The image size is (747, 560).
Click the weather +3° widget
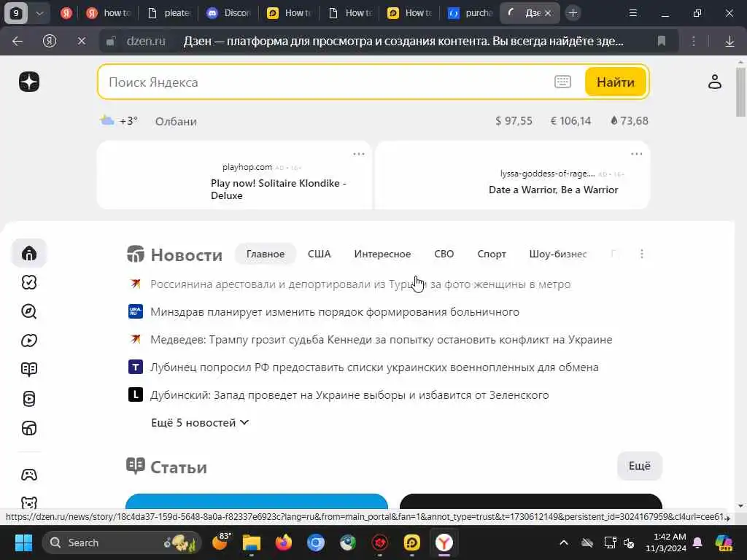point(119,121)
